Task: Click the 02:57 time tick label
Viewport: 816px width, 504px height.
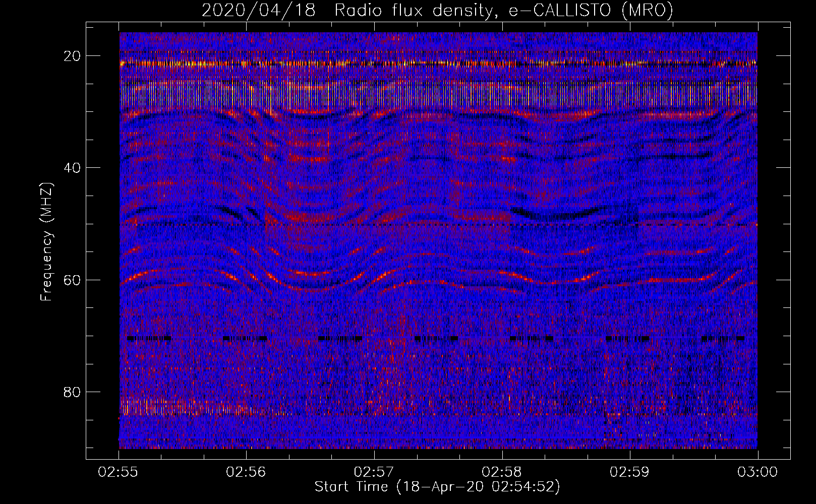Action: point(374,472)
